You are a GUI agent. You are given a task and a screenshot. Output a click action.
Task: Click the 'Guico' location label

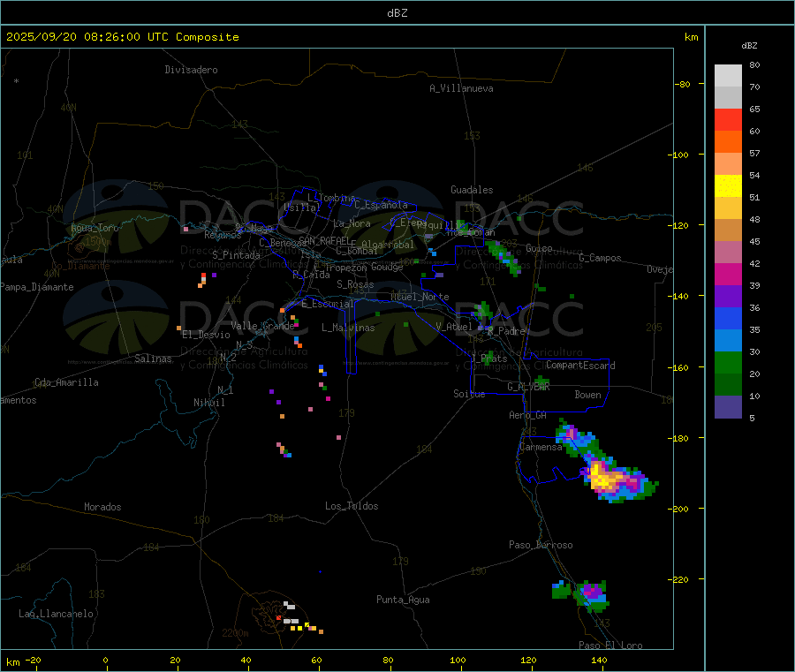539,248
